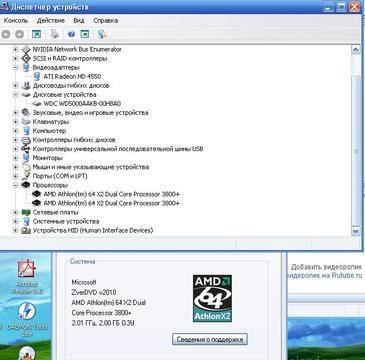Expand Звуковые, видео и игровые устройства
The height and width of the screenshot is (360, 365).
pos(15,112)
